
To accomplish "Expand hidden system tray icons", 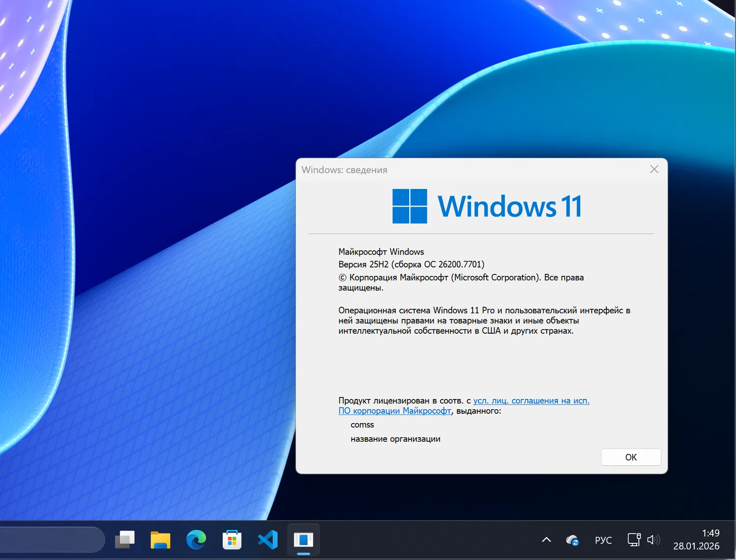I will point(546,539).
